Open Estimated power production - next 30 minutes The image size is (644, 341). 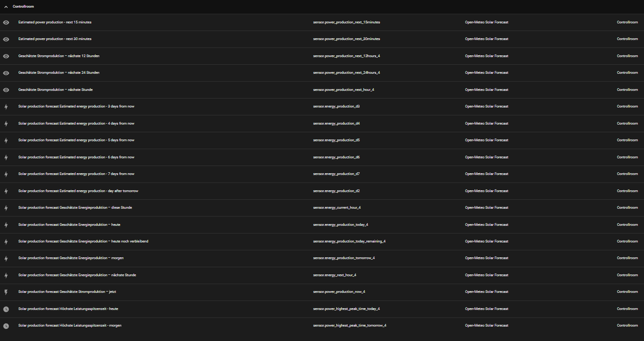[55, 39]
